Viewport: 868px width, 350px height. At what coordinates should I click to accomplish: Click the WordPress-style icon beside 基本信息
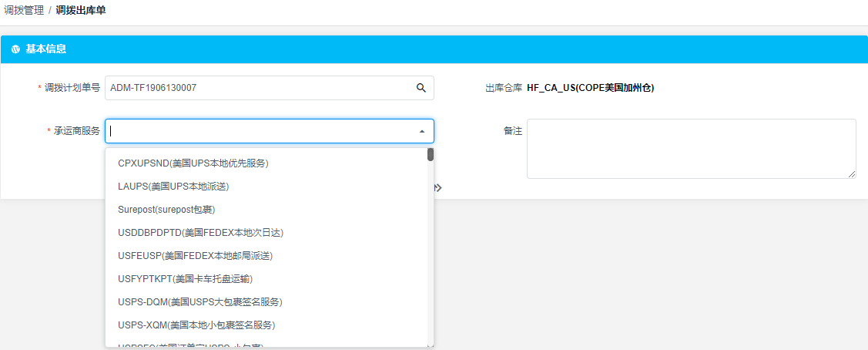[15, 49]
